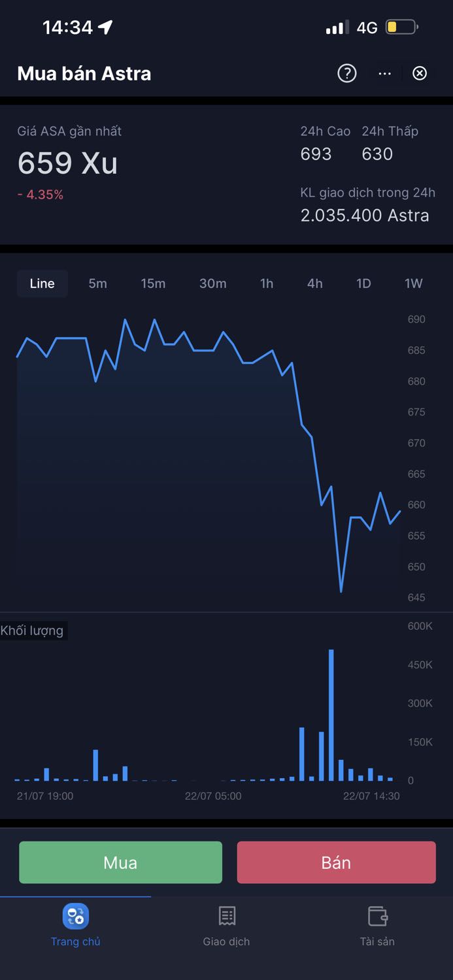453x980 pixels.
Task: Tap the Khối lượng volume label
Action: tap(33, 630)
